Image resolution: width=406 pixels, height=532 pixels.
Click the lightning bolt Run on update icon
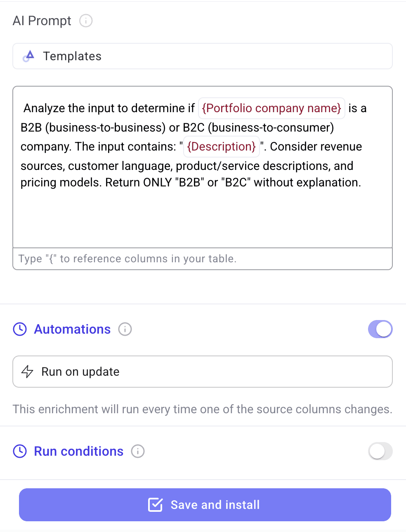coord(27,372)
